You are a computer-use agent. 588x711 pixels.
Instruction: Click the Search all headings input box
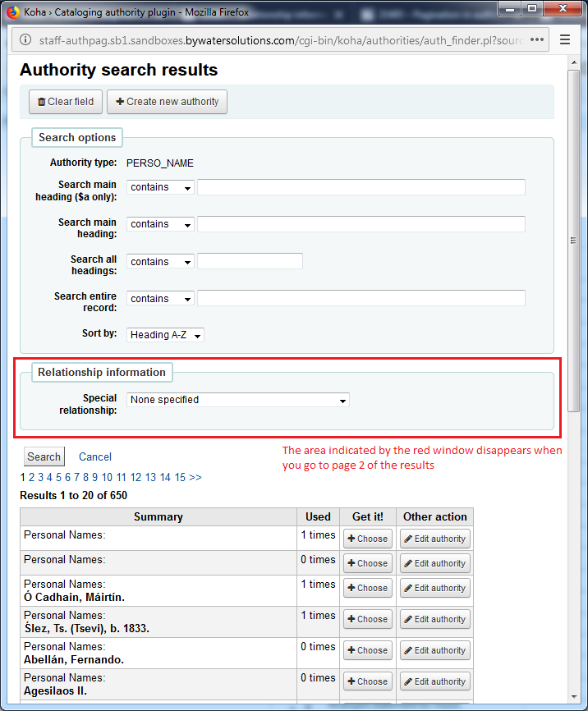[x=250, y=261]
